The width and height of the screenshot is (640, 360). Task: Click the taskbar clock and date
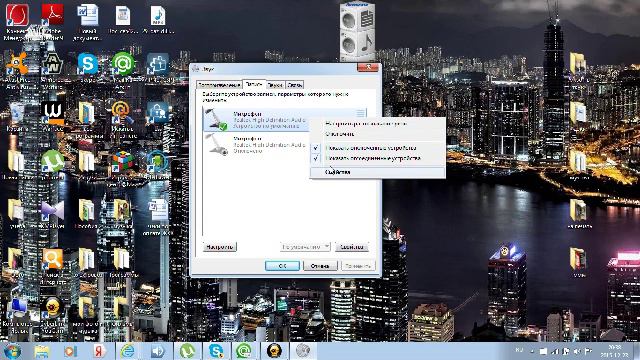pyautogui.click(x=614, y=351)
